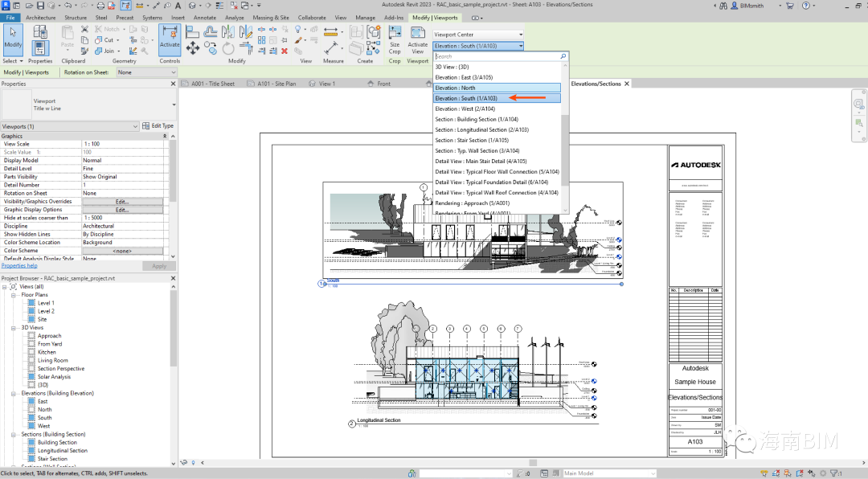Collapse the Elevations (Building Elevation) node

14,393
